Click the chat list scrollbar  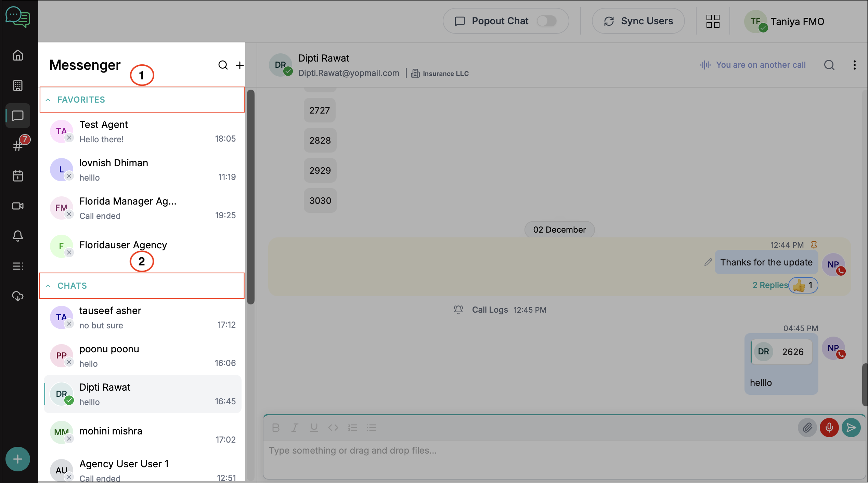[x=251, y=197]
